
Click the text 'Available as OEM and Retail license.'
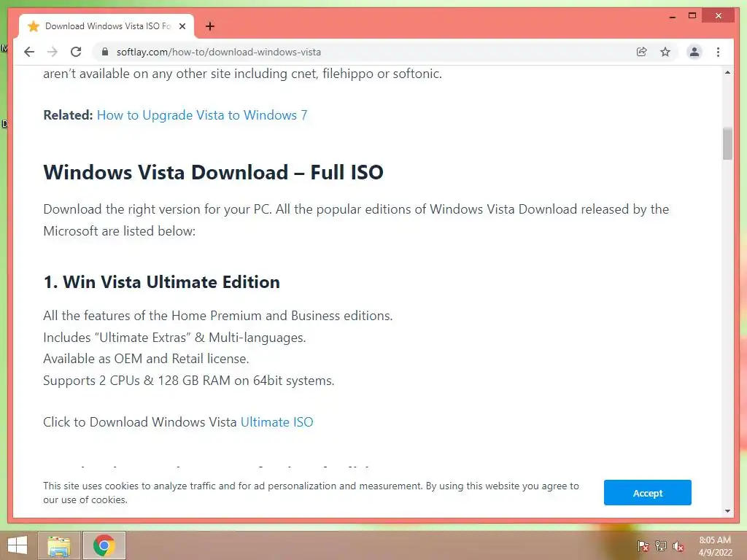[x=146, y=359]
